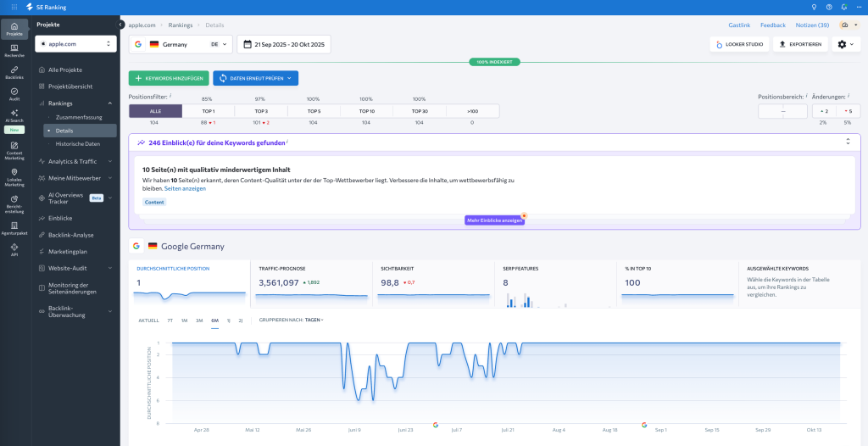
Task: Open the date range picker field
Action: tap(284, 44)
